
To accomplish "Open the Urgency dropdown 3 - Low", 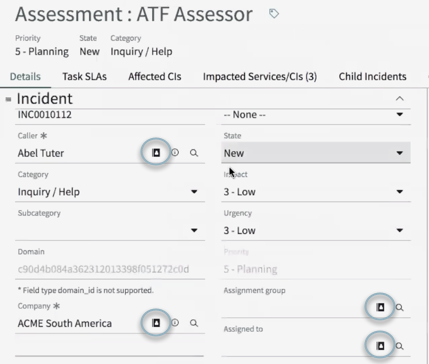I will pyautogui.click(x=316, y=230).
